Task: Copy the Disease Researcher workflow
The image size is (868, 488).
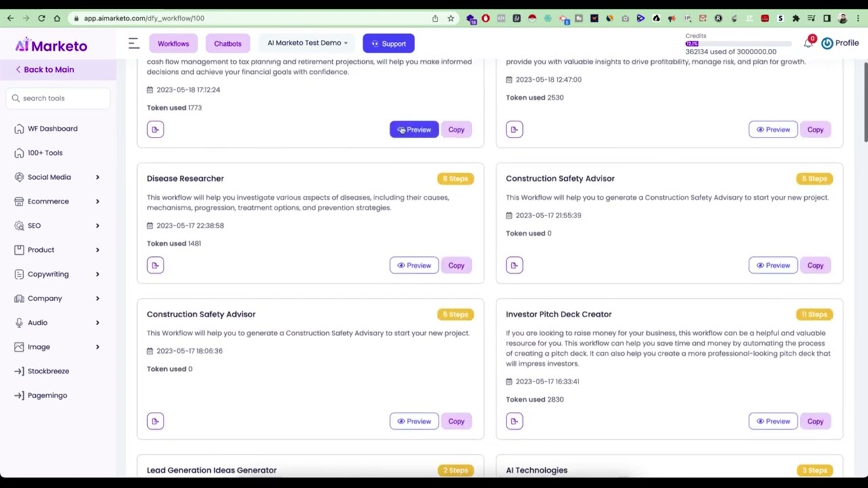Action: 456,265
